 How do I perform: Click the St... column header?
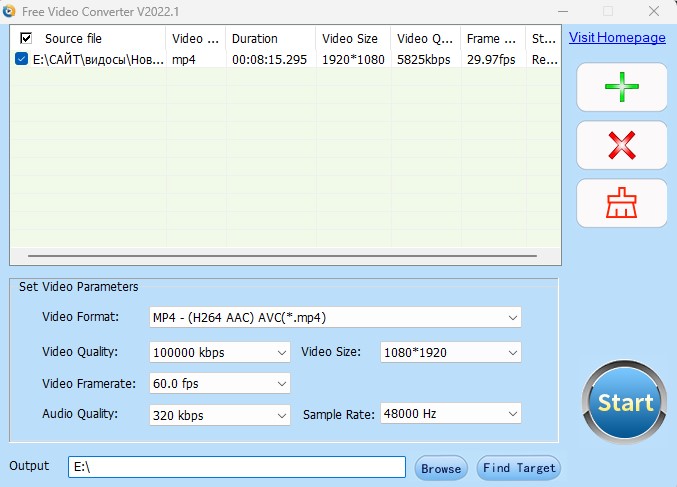click(543, 38)
